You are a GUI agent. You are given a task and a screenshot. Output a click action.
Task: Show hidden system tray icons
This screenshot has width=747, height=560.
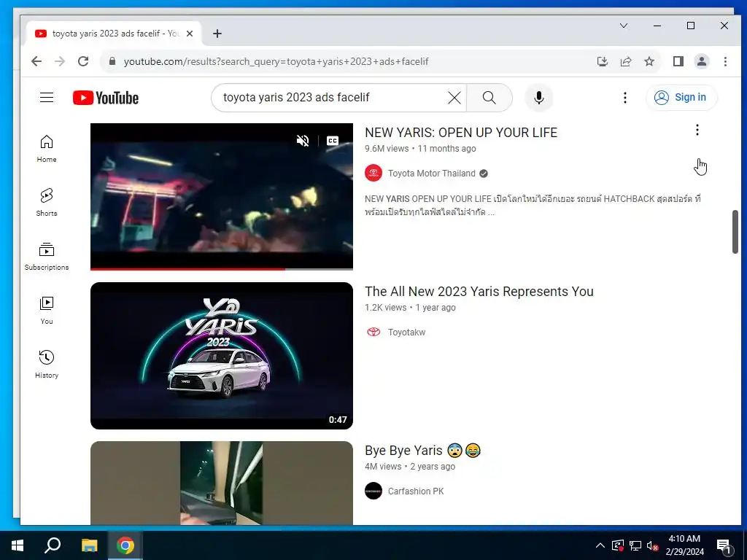tap(600, 545)
